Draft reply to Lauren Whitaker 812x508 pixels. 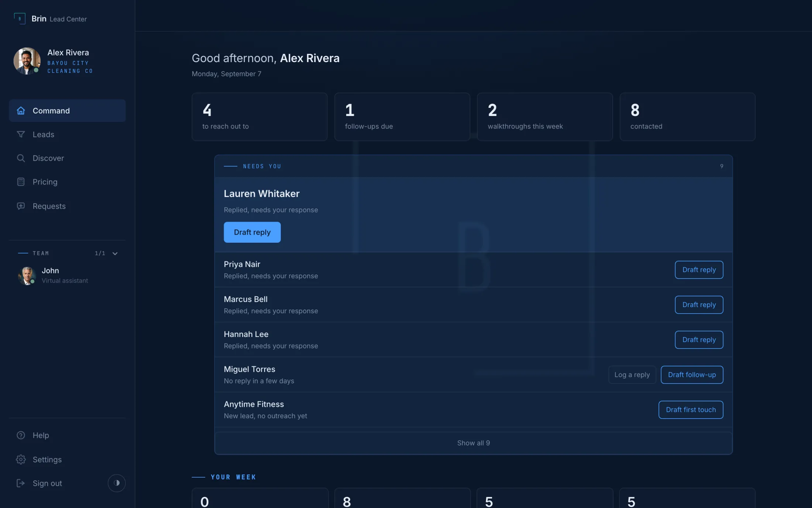252,232
